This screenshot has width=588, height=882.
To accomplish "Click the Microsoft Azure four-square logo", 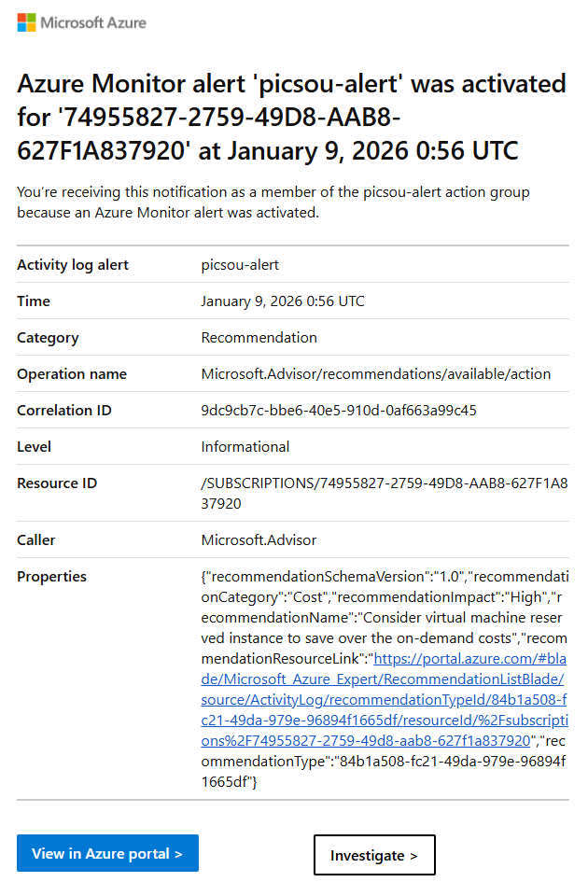I will click(x=26, y=22).
